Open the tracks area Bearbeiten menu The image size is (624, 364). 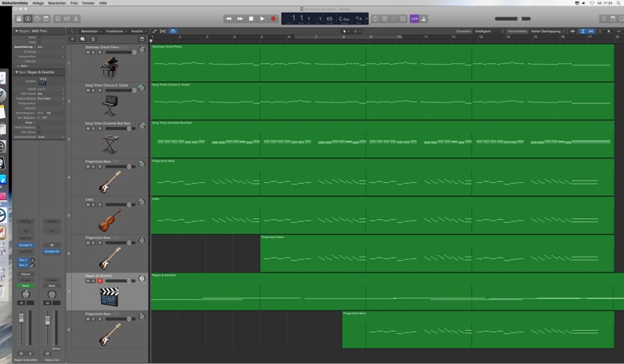pyautogui.click(x=91, y=31)
